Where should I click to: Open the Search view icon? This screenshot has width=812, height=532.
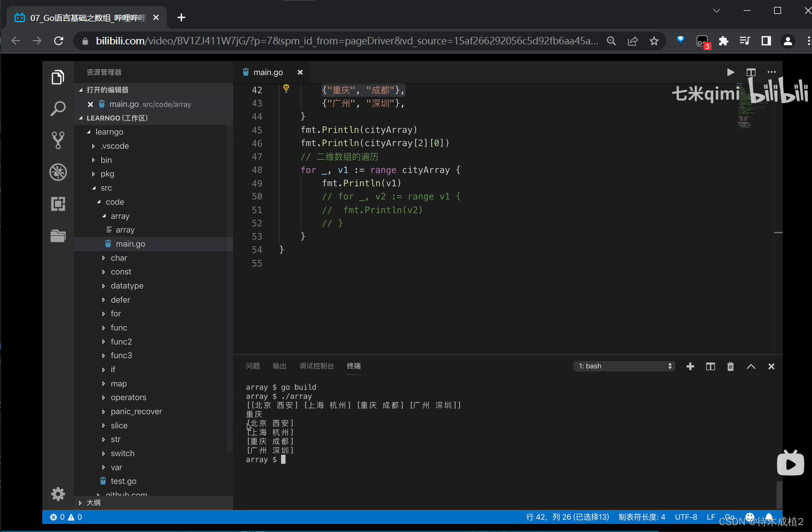[x=58, y=109]
